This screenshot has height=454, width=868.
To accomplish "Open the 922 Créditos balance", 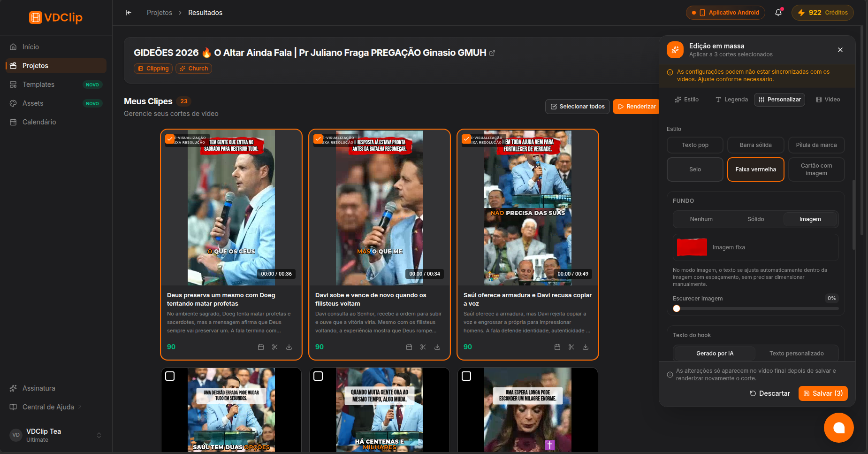I will (x=822, y=13).
